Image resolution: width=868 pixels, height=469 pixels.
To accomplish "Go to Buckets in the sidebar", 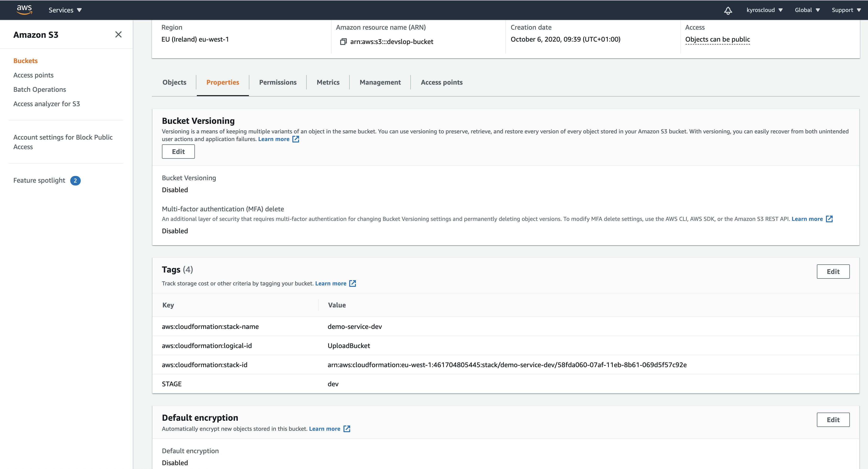I will tap(25, 61).
